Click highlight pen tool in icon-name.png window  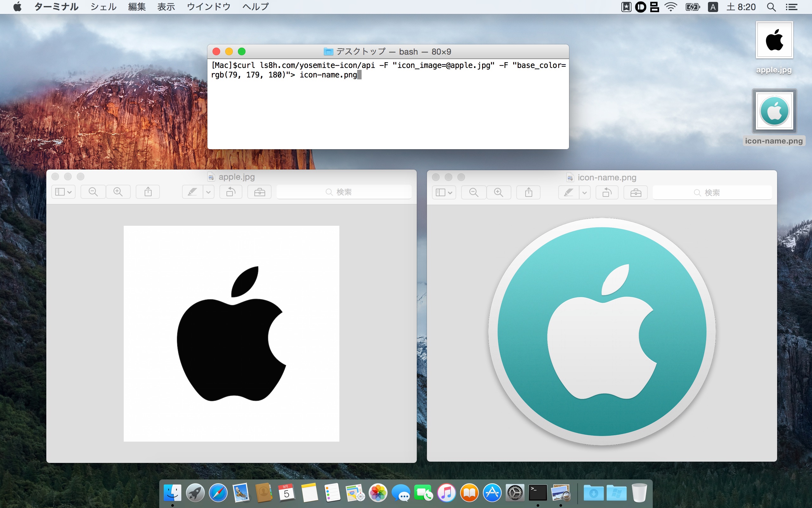point(569,192)
